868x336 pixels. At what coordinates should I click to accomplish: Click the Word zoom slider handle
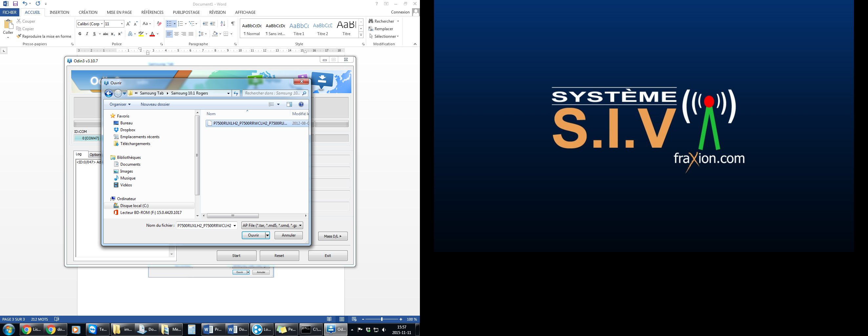[x=382, y=319]
